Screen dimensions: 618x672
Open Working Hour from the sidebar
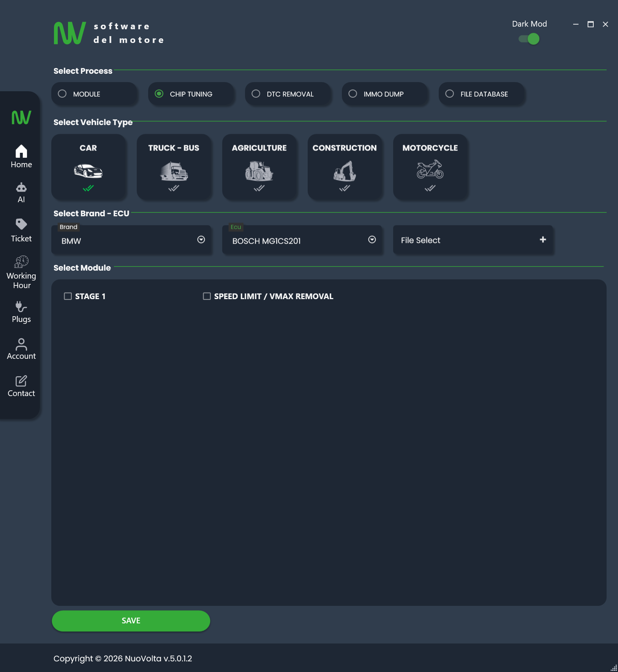(x=21, y=262)
